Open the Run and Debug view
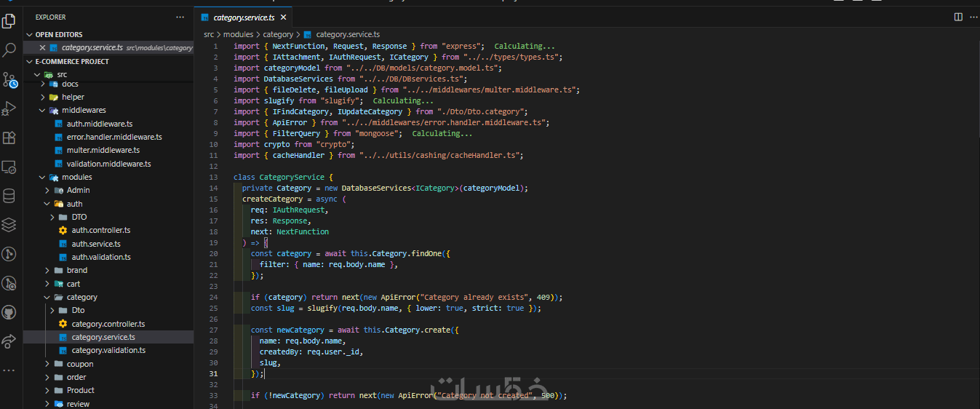This screenshot has height=409, width=980. click(9, 108)
